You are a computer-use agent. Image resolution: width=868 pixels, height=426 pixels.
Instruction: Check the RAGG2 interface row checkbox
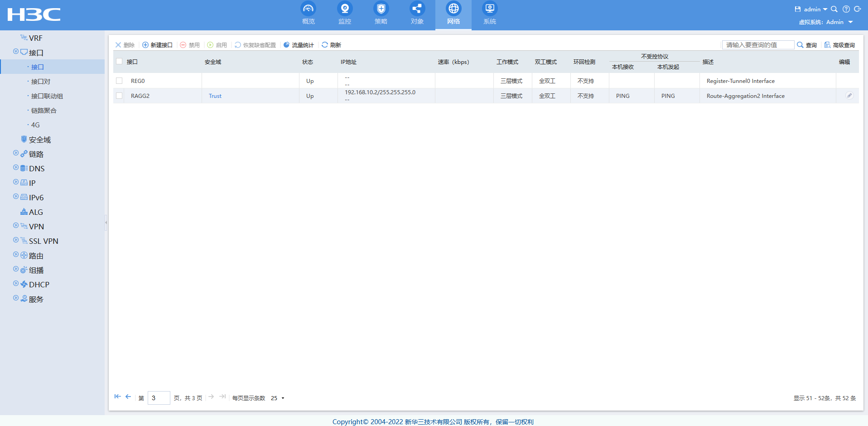click(119, 96)
